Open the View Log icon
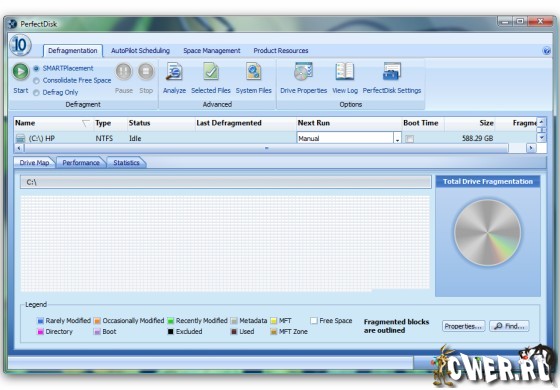The width and height of the screenshot is (560, 390). point(345,71)
